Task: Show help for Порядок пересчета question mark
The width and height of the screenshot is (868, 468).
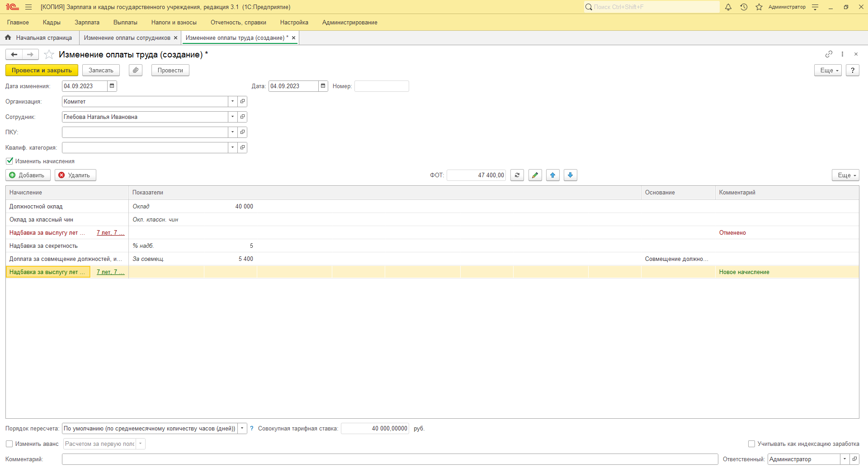Action: coord(252,429)
